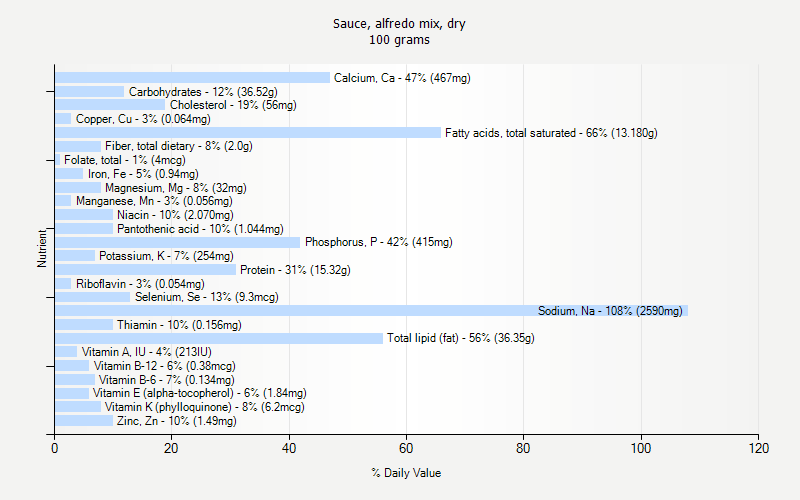Select the Thiamin 10% label

pyautogui.click(x=179, y=325)
